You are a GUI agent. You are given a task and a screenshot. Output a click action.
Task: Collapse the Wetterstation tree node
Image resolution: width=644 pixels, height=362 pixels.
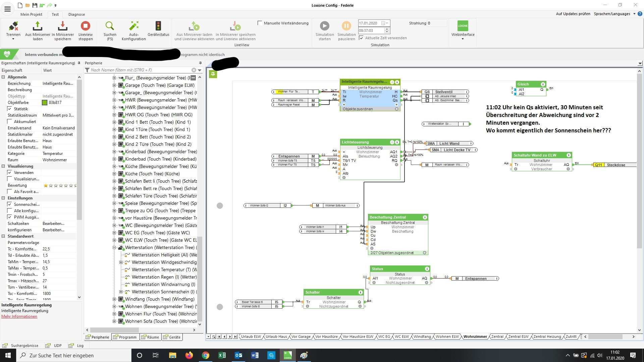[x=114, y=248]
